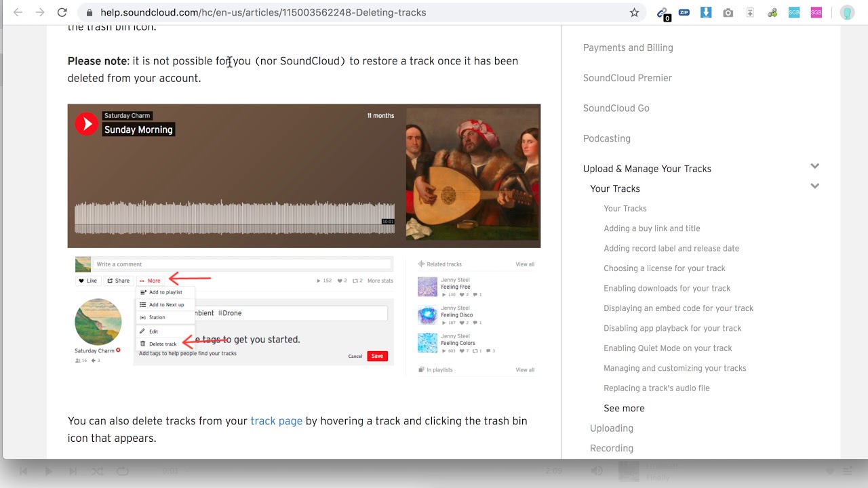Click the red play button on Sunday Morning
868x488 pixels.
(x=85, y=124)
